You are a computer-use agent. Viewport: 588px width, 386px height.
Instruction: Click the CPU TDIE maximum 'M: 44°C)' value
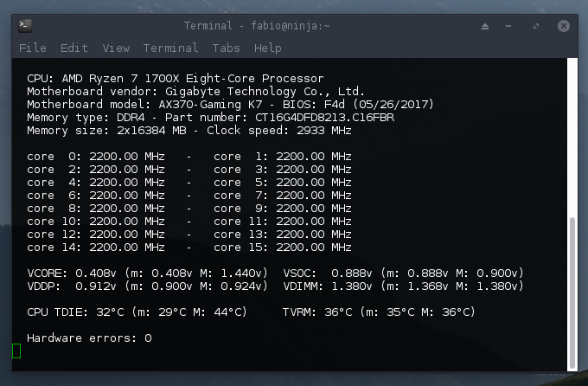point(220,312)
